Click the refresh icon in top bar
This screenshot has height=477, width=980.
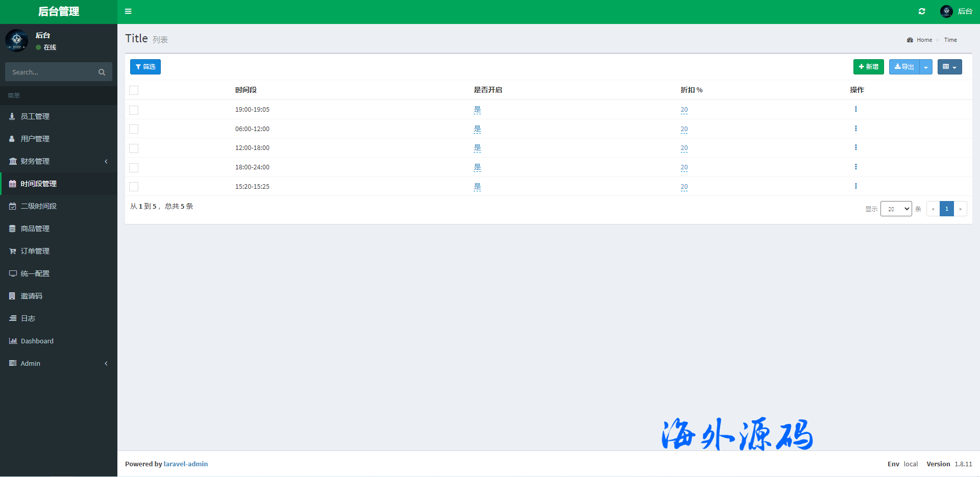[x=922, y=11]
